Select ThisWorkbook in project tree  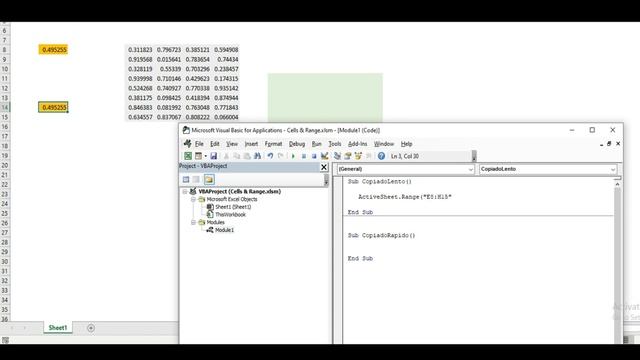point(230,215)
